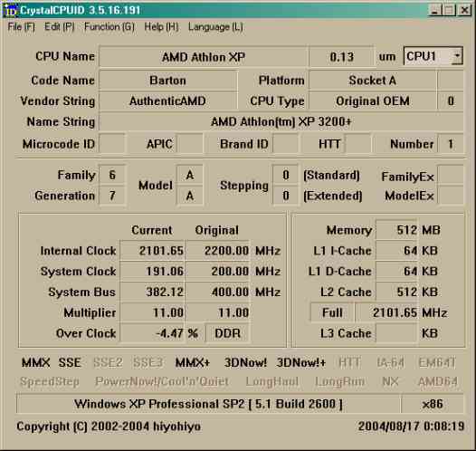Screen dimensions: 476x451
Task: Click the 3DNow!+ feature indicator
Action: (x=300, y=362)
